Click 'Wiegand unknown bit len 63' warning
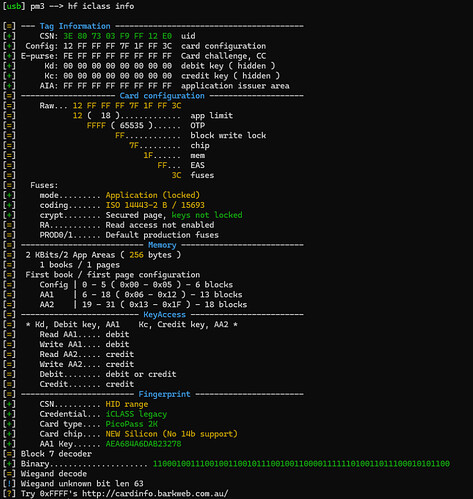 (x=82, y=484)
